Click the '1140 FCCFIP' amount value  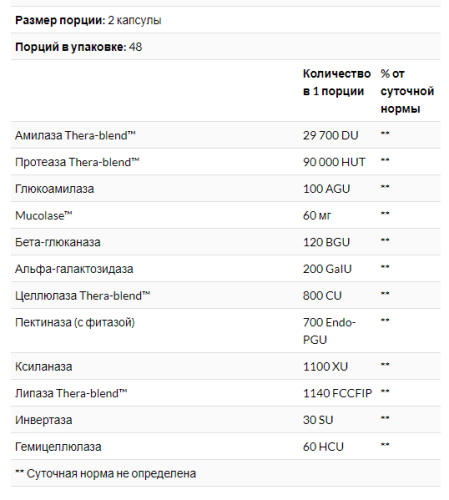click(x=337, y=393)
